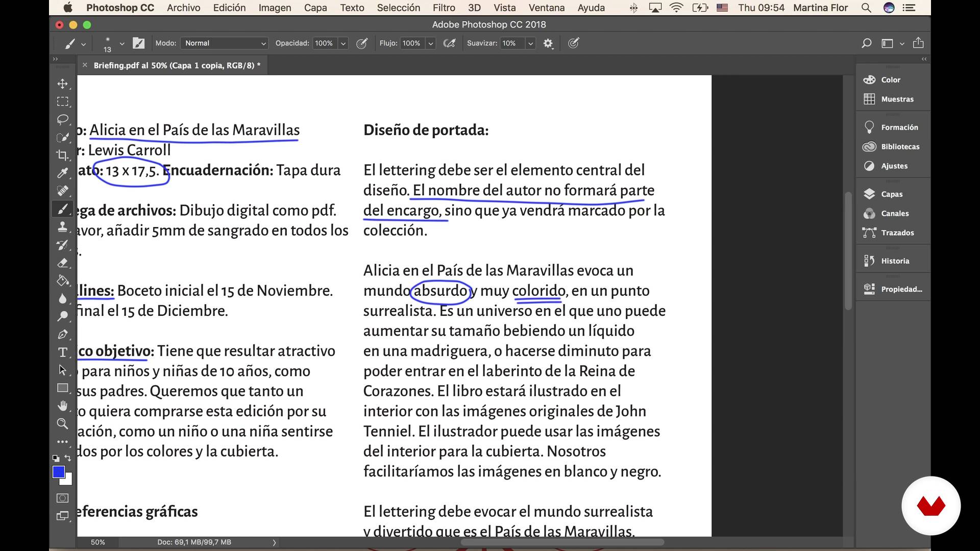Open the tool preset picker dropdown
The width and height of the screenshot is (980, 551).
coord(83,44)
